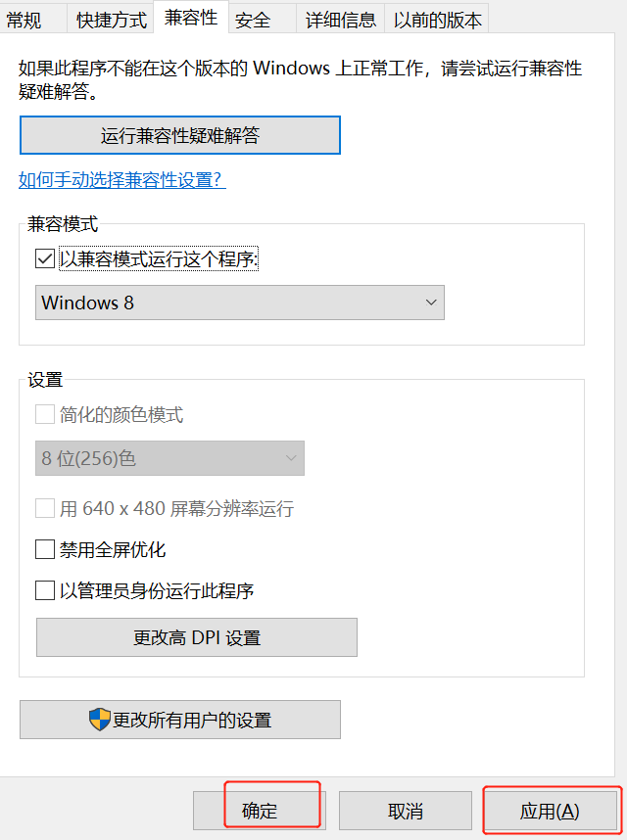Open the Windows 8 compatibility dropdown
627x840 pixels.
[x=239, y=303]
